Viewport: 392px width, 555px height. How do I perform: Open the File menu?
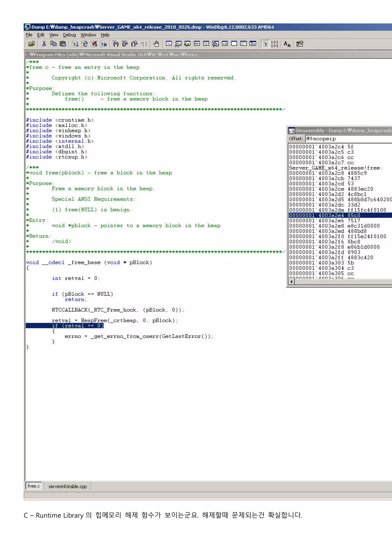point(29,35)
